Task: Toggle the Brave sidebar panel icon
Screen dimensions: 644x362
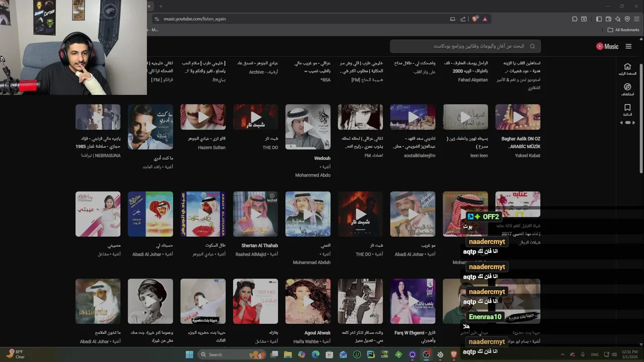Action: point(599,19)
